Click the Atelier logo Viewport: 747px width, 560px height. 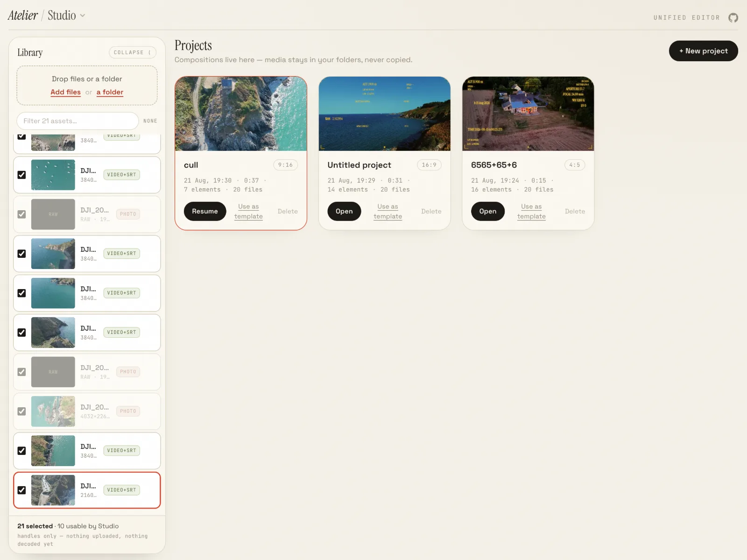point(22,15)
